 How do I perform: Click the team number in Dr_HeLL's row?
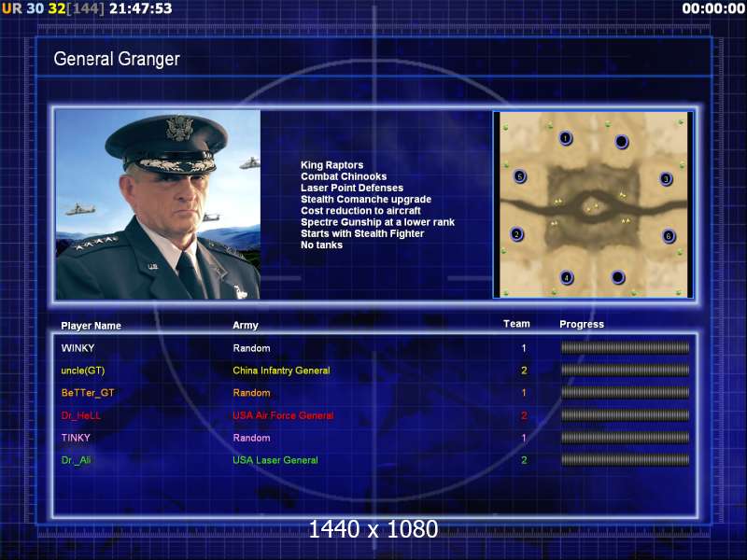[x=524, y=415]
